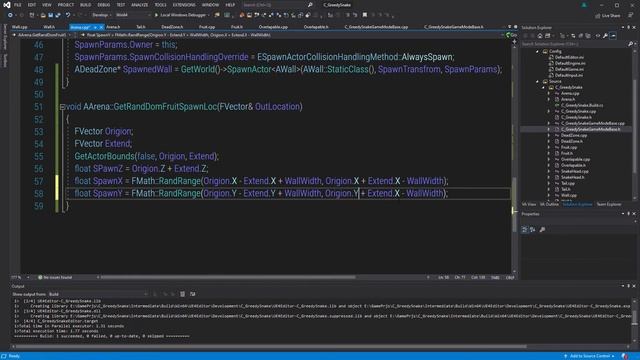Close the active Arena.cpp tab
The height and width of the screenshot is (360, 640).
click(101, 27)
